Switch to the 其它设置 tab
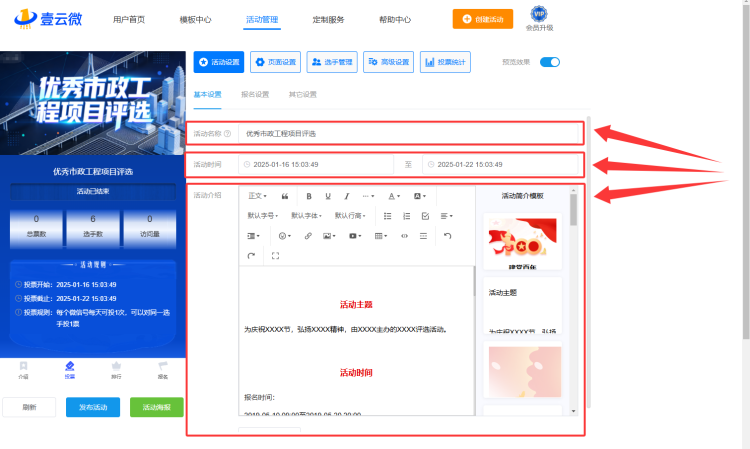The height and width of the screenshot is (449, 750). click(x=303, y=95)
